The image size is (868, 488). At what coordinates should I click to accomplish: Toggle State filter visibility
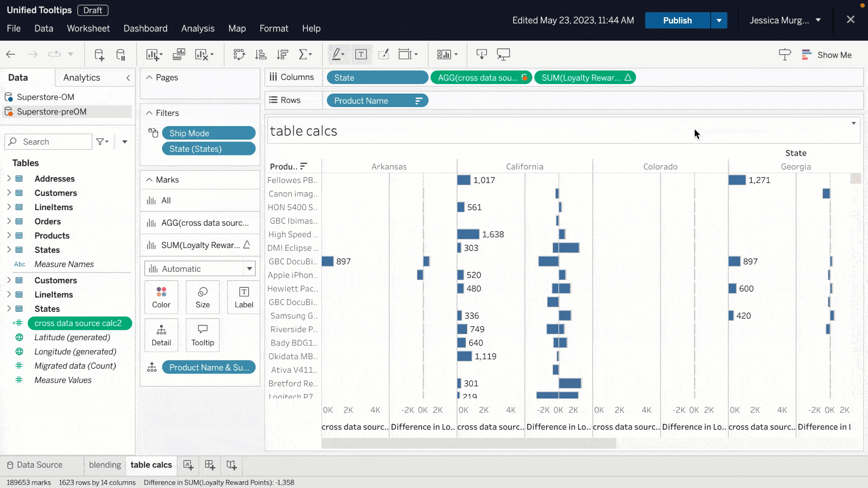(x=209, y=148)
